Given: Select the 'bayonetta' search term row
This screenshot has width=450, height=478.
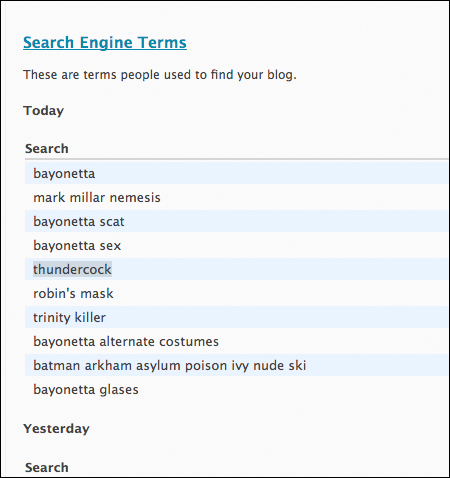Looking at the screenshot, I should tap(236, 173).
